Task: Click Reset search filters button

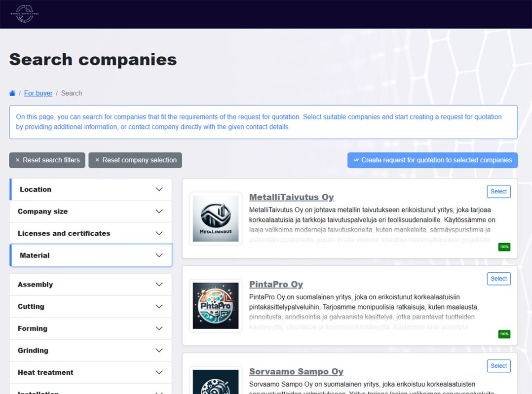Action: tap(47, 160)
